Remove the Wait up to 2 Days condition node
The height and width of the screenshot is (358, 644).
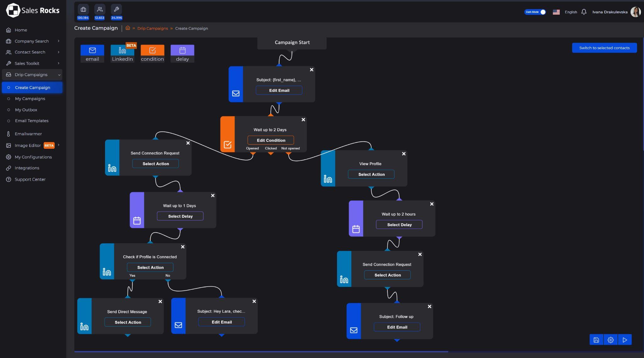click(x=303, y=120)
